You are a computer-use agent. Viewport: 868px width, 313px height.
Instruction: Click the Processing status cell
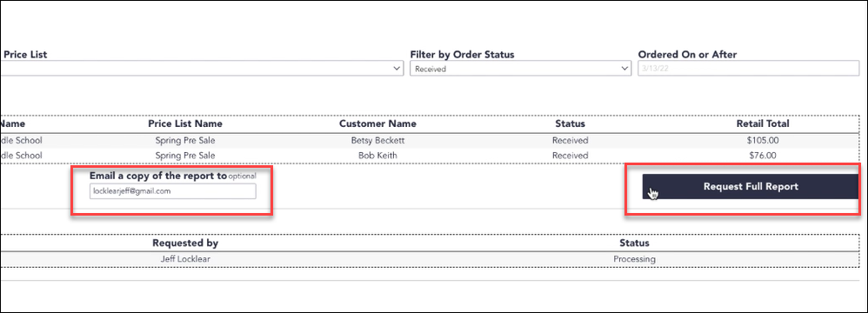[634, 259]
